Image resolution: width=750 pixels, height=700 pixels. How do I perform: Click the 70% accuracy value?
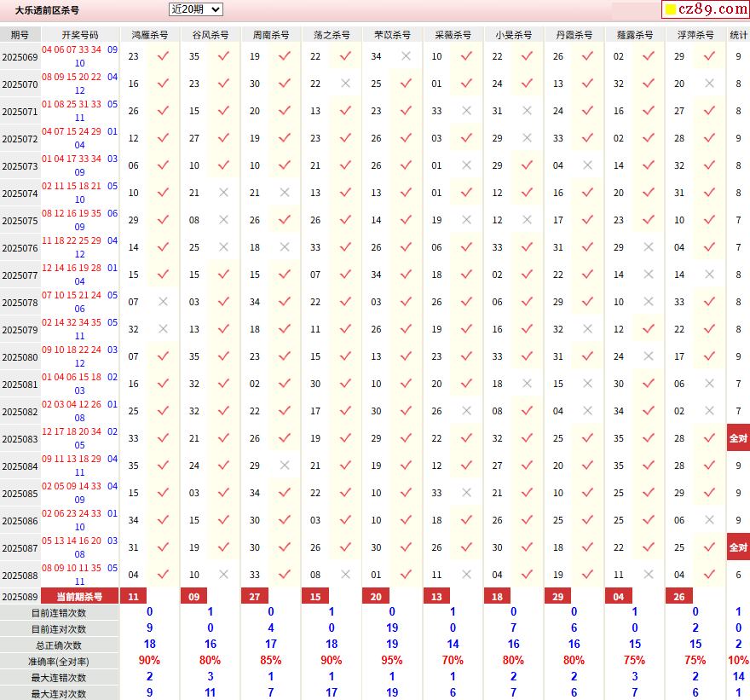[x=453, y=660]
